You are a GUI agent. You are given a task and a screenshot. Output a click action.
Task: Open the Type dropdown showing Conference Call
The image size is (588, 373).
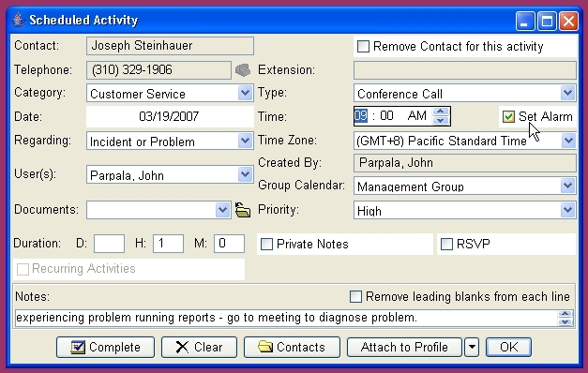[x=567, y=93]
